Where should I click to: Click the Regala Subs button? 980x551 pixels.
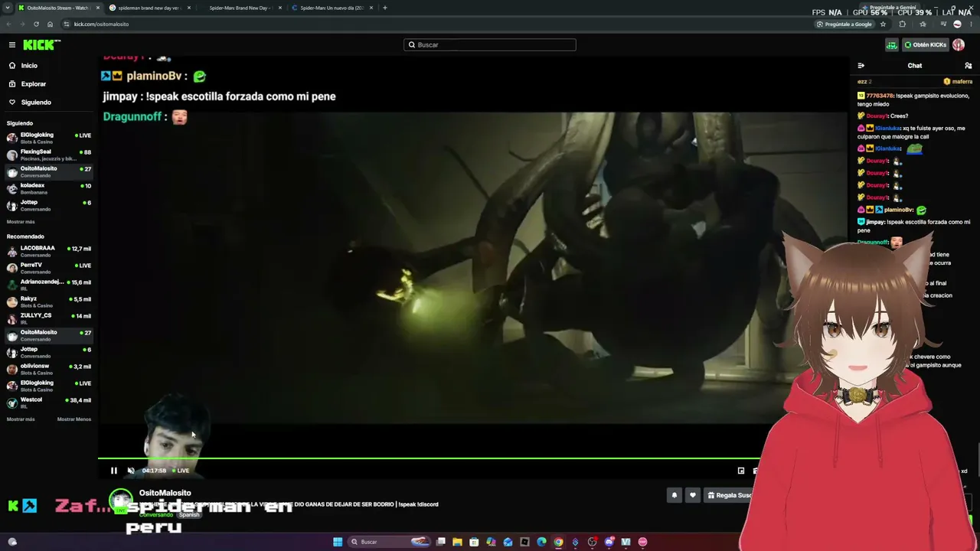(729, 495)
